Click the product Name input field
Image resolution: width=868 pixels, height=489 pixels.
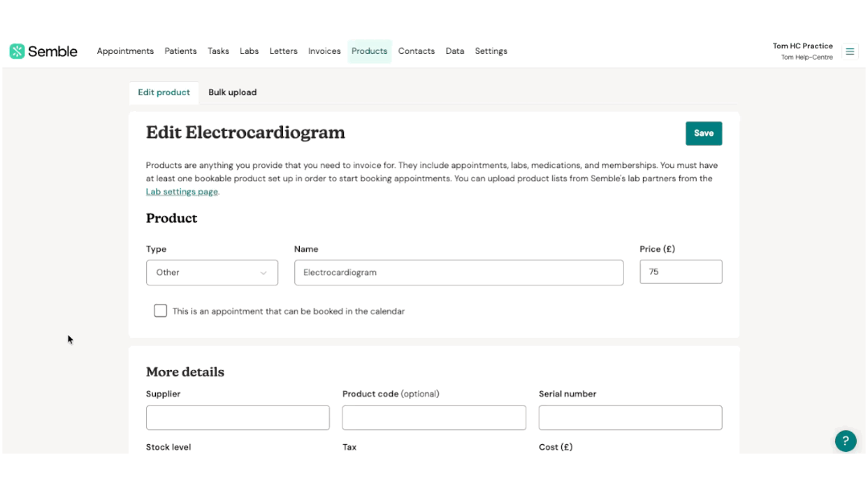point(458,273)
